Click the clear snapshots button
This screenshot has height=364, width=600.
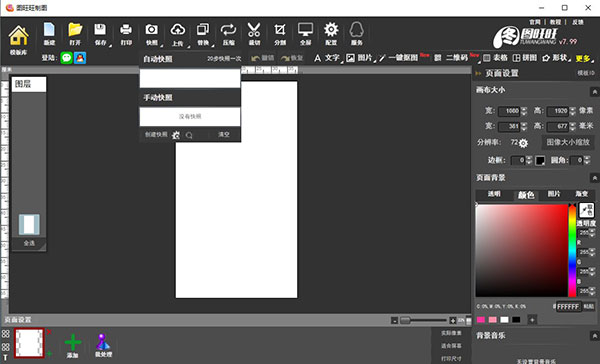pos(224,134)
